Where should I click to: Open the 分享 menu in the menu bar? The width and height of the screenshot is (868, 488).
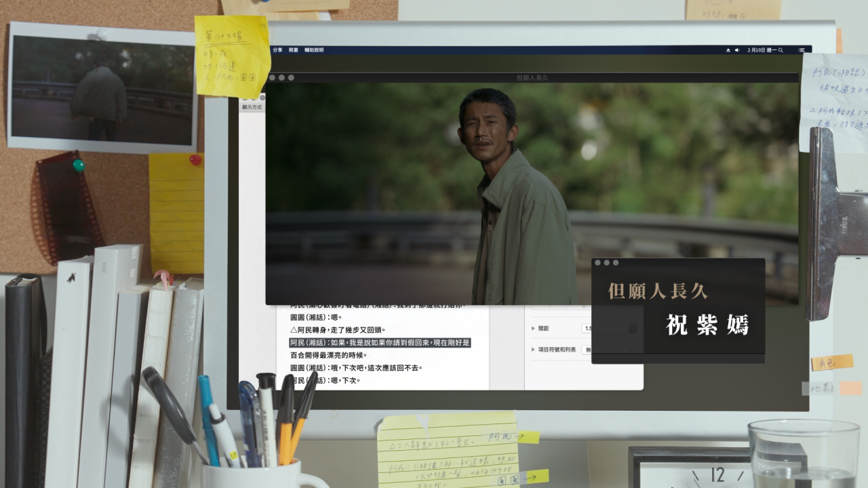tap(277, 50)
